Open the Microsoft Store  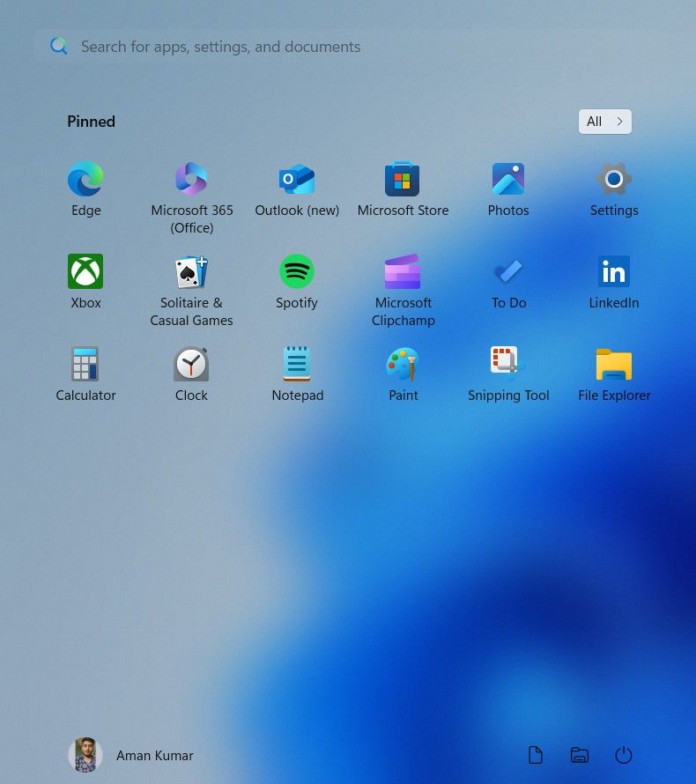[403, 179]
